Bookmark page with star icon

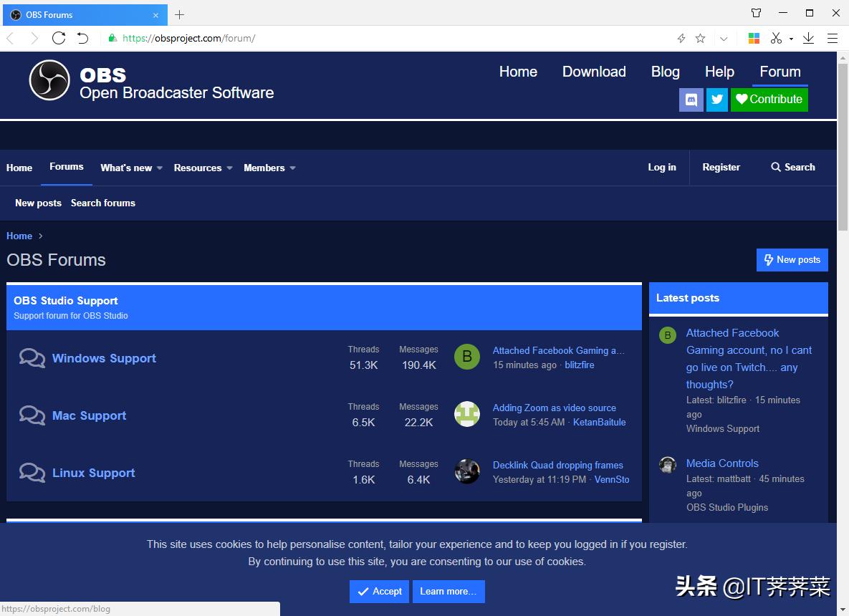point(700,38)
